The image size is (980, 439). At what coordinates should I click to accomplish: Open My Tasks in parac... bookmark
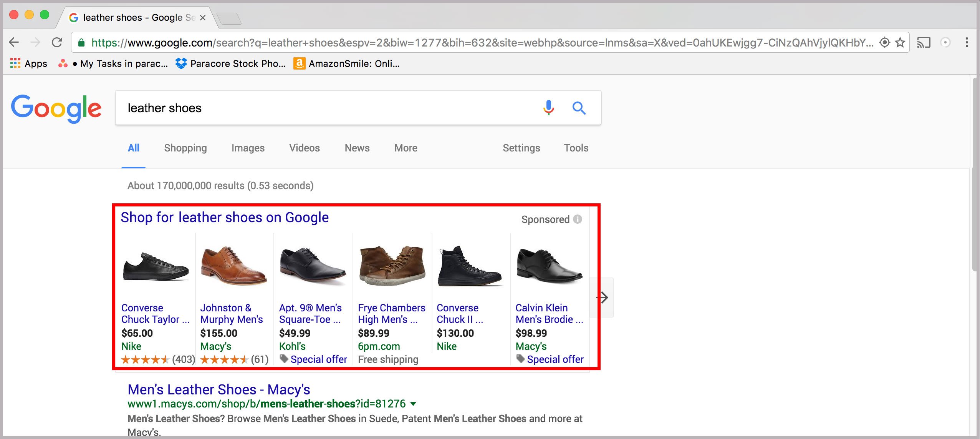[113, 63]
